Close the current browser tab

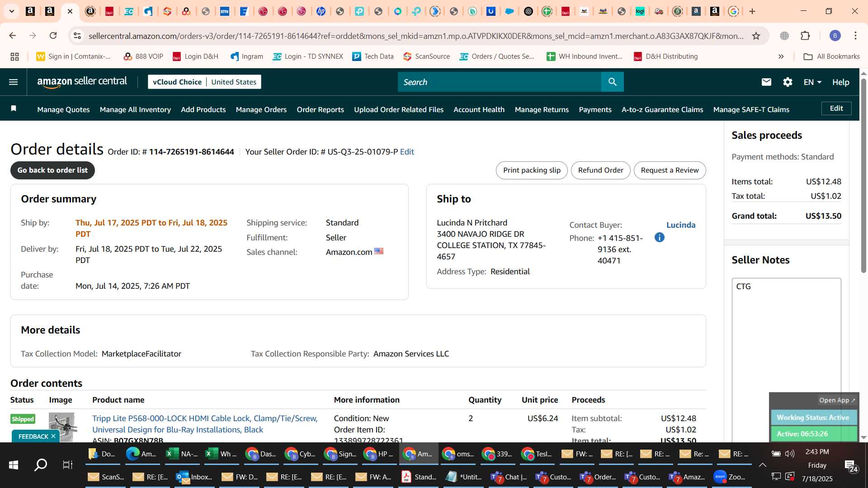[x=70, y=11]
